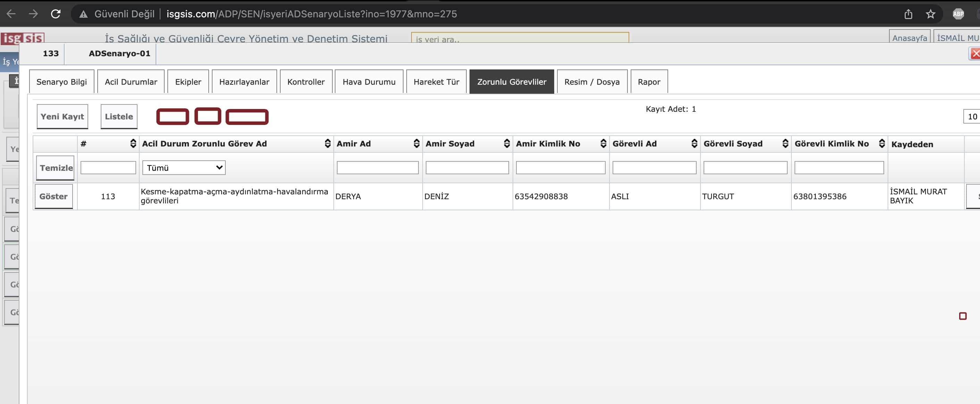Image resolution: width=980 pixels, height=404 pixels.
Task: Click the browser back arrow
Action: coord(11,14)
